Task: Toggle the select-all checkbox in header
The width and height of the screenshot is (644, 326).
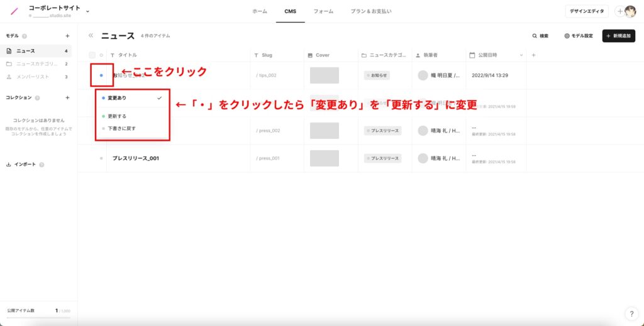Action: (x=92, y=55)
